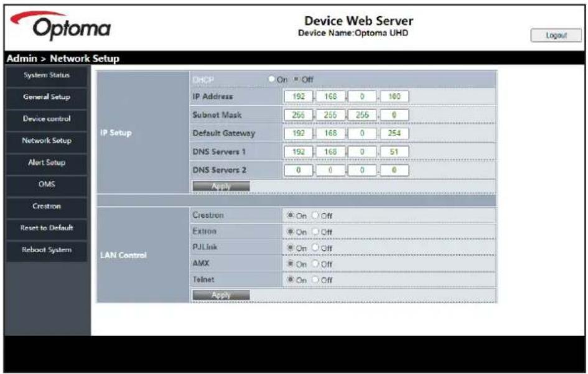This screenshot has height=374, width=588.
Task: Click the 'DNS Servers 1' label
Action: (219, 152)
